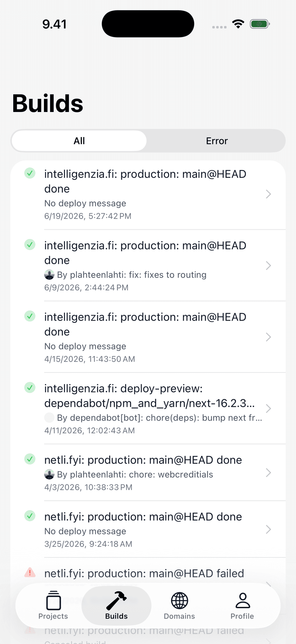Open the Projects tab
Viewport: 296px width, 644px height.
click(53, 605)
